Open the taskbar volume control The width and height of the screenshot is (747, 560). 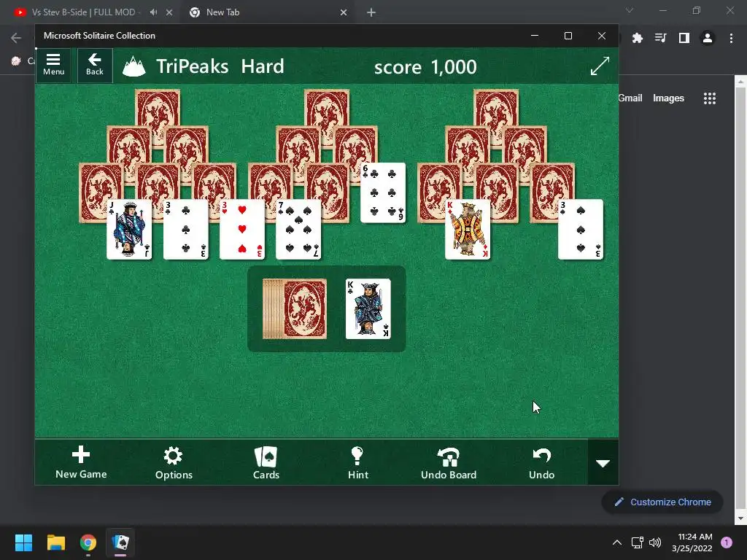(x=655, y=542)
